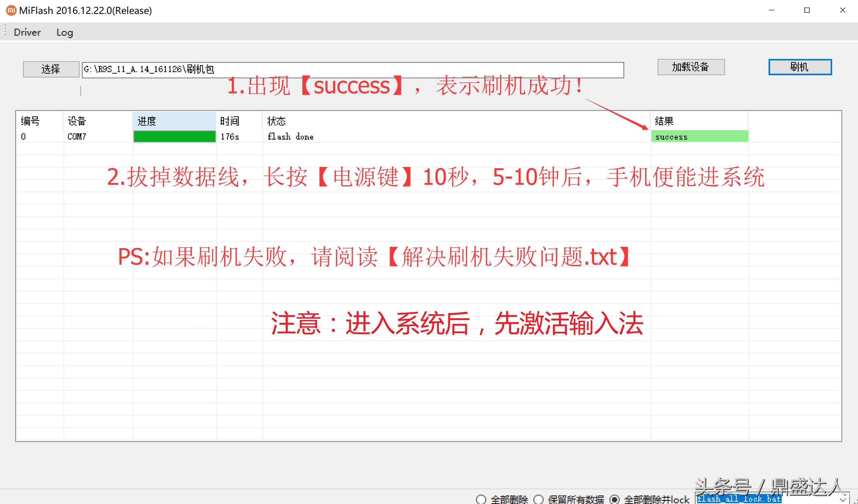Click the 选择 browse button
Image resolution: width=858 pixels, height=504 pixels.
click(51, 69)
